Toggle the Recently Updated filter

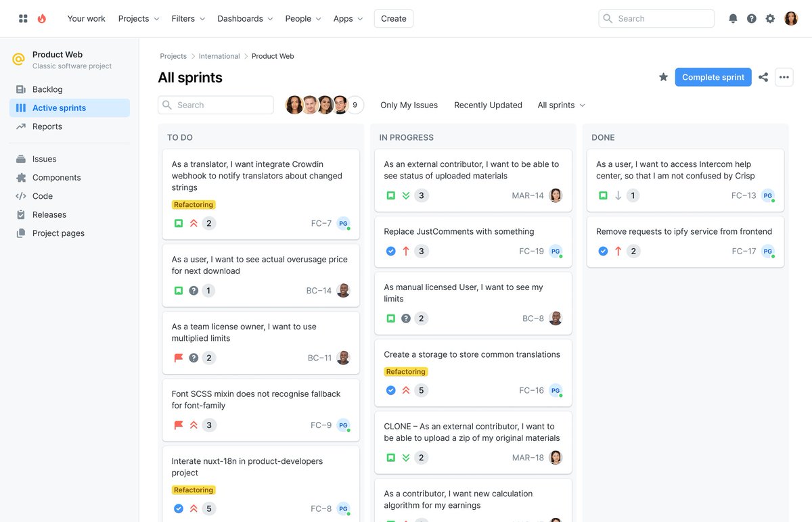point(488,105)
